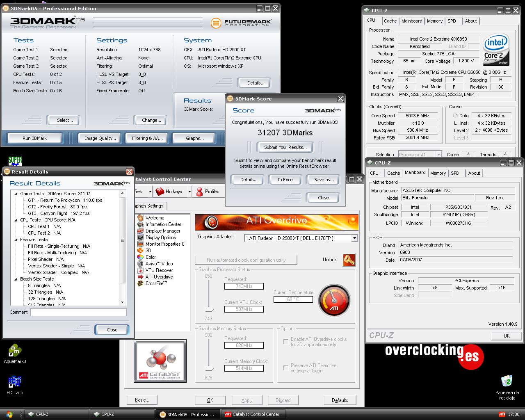Open 3DMark05 Professional taskbar button
This screenshot has height=420, width=525.
click(188, 414)
